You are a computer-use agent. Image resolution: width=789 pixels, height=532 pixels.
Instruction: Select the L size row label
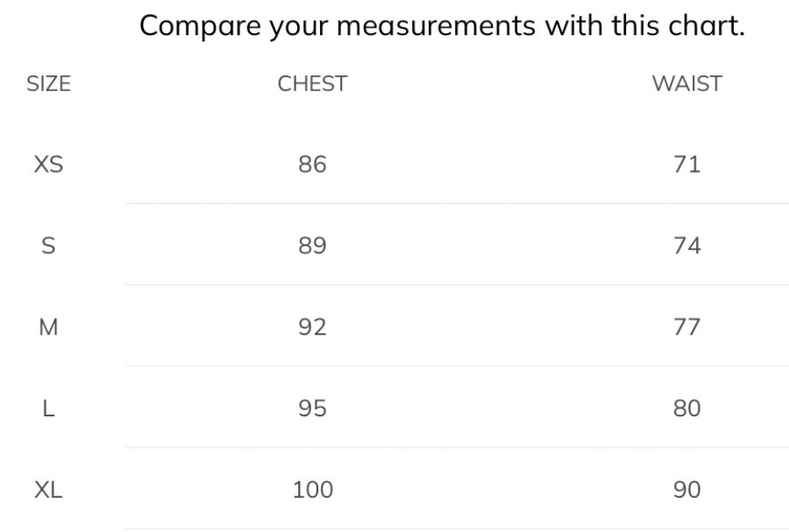pyautogui.click(x=48, y=408)
